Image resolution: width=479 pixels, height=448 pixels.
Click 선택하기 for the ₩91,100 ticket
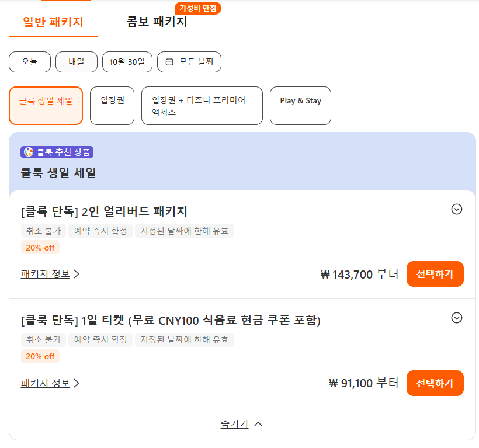click(435, 383)
